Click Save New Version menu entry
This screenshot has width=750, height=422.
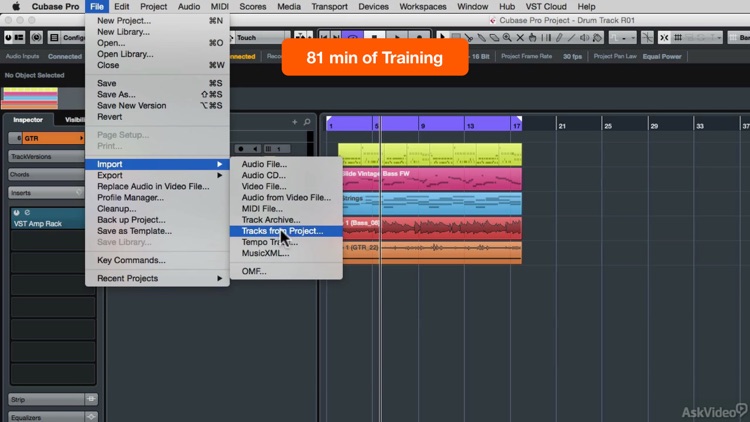tap(157, 106)
